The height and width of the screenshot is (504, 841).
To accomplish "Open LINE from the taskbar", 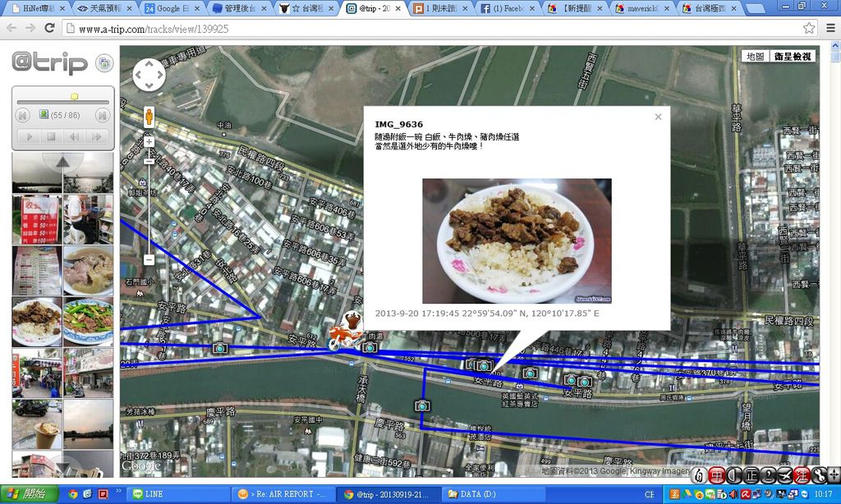I will click(178, 494).
